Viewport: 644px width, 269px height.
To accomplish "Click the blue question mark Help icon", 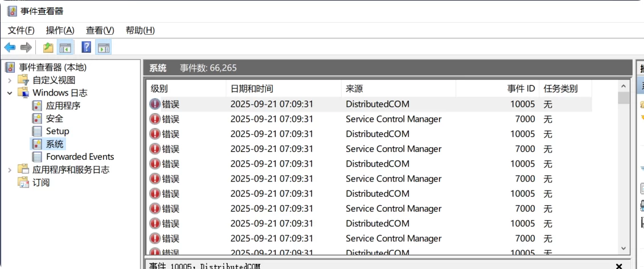I will 87,47.
